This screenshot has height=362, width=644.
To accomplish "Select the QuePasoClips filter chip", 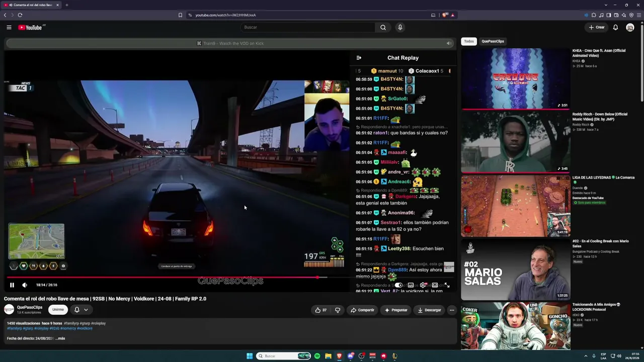I will [x=493, y=41].
